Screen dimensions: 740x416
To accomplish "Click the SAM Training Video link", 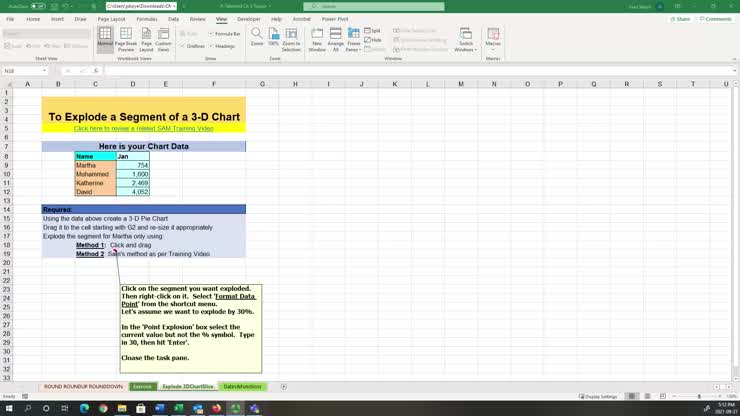I will pyautogui.click(x=143, y=128).
